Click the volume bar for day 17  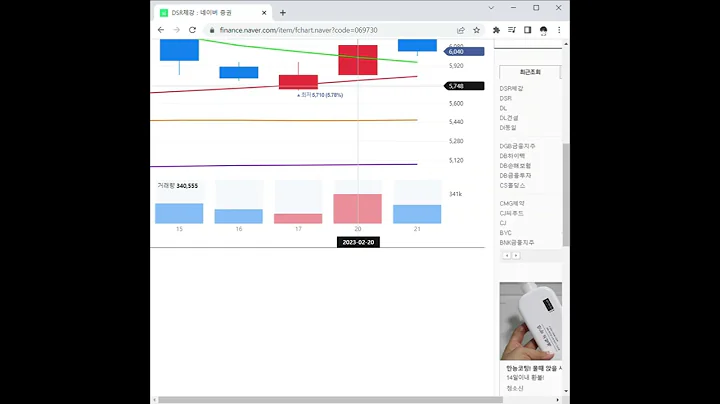coord(298,219)
